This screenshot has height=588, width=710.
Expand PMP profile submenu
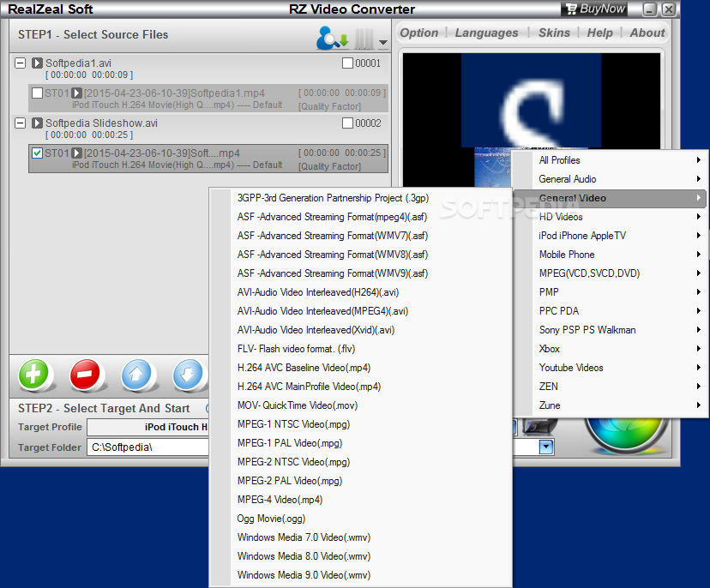point(610,292)
